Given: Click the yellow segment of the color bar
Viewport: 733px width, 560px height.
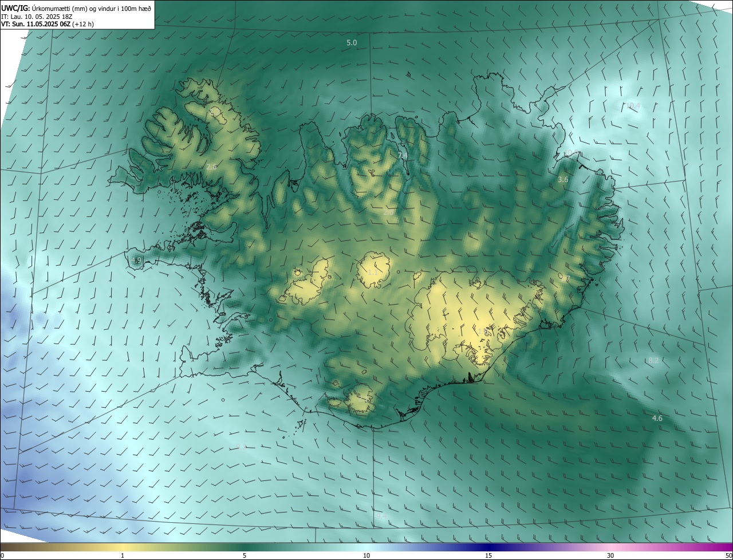Looking at the screenshot, I should 123,547.
